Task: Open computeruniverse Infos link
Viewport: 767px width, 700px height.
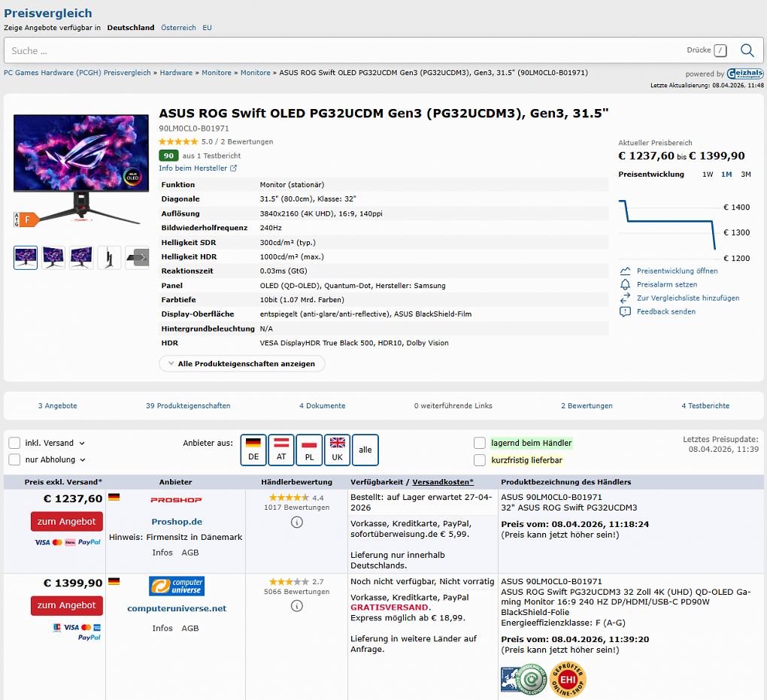Action: [162, 628]
